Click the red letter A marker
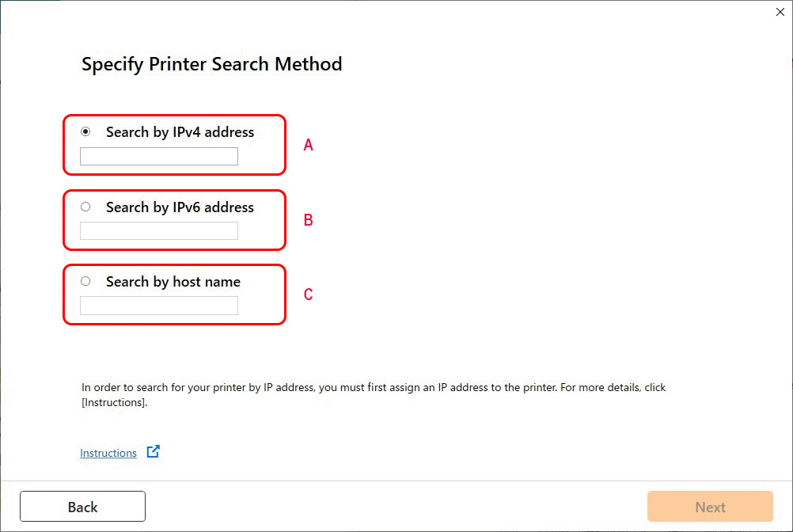The width and height of the screenshot is (793, 532). [x=309, y=145]
